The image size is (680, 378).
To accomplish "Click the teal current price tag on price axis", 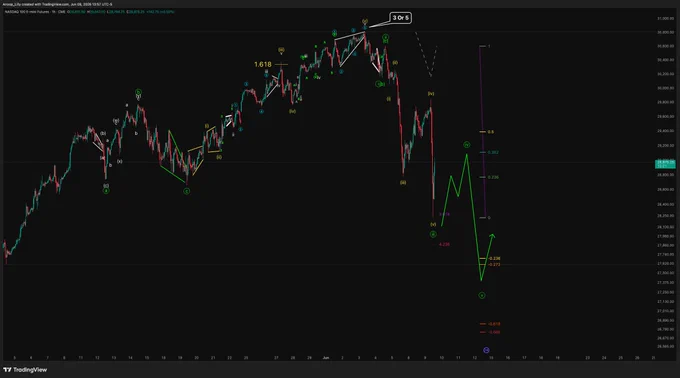I will point(665,164).
